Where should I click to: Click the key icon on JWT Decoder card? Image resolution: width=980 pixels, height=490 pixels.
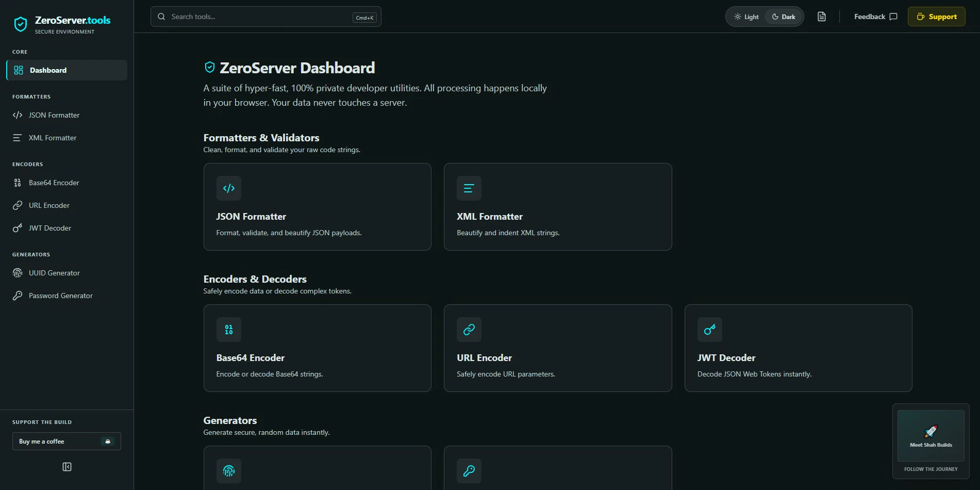pos(710,330)
